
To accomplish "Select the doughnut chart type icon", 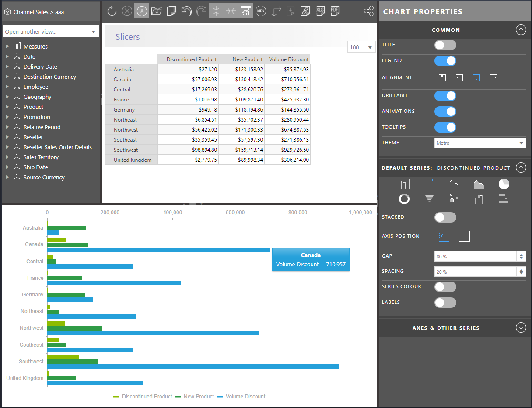I will [x=404, y=199].
